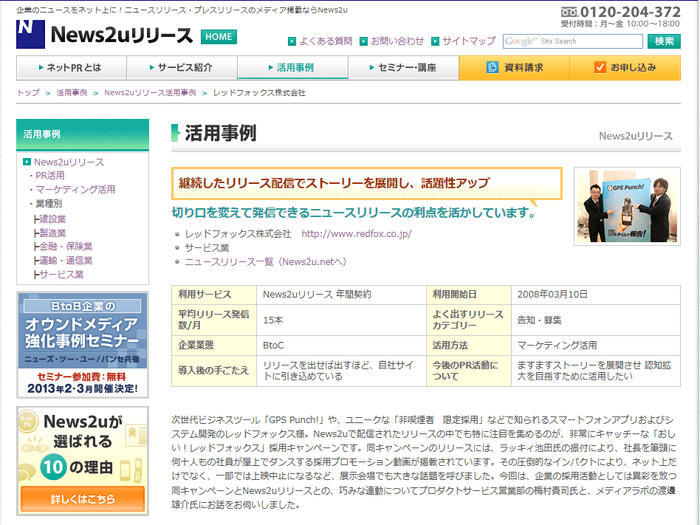The height and width of the screenshot is (525, 700).
Task: Go to トップ breadcrumb link
Action: (28, 93)
